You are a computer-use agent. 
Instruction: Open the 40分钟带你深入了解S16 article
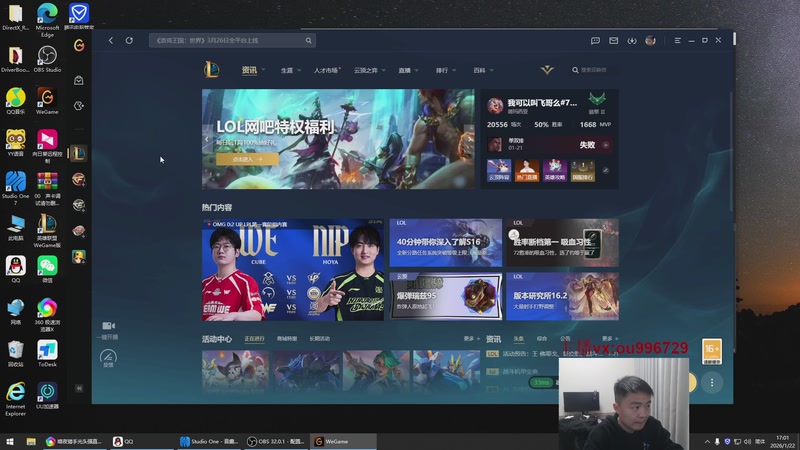(446, 243)
